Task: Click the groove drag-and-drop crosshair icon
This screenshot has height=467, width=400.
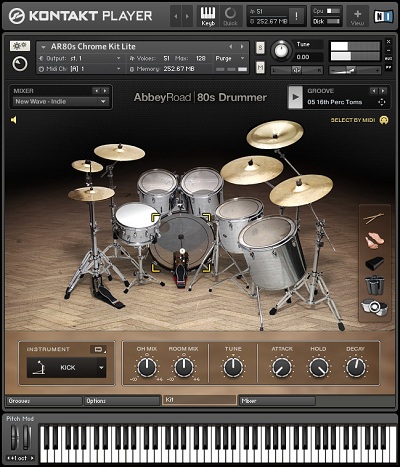Action: pyautogui.click(x=382, y=102)
